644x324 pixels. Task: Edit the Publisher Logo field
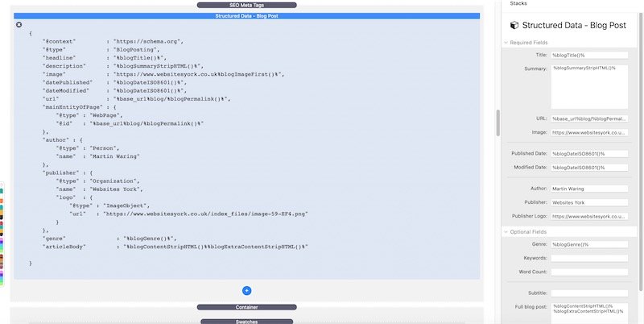click(x=589, y=216)
